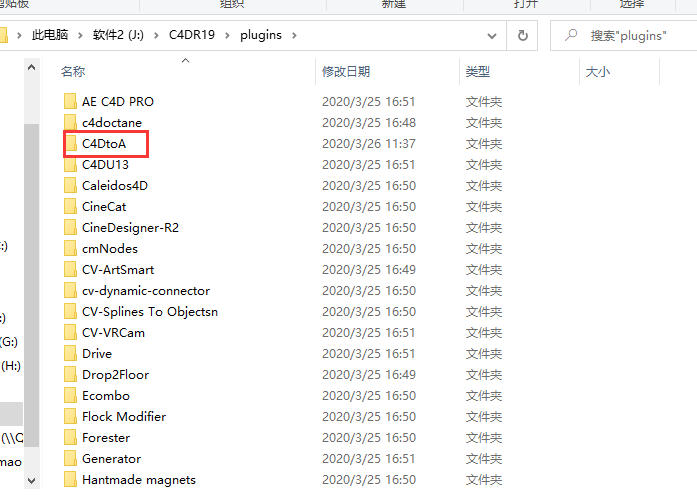This screenshot has height=502, width=697.
Task: Select the CV-VRCam folder name
Action: pyautogui.click(x=113, y=332)
